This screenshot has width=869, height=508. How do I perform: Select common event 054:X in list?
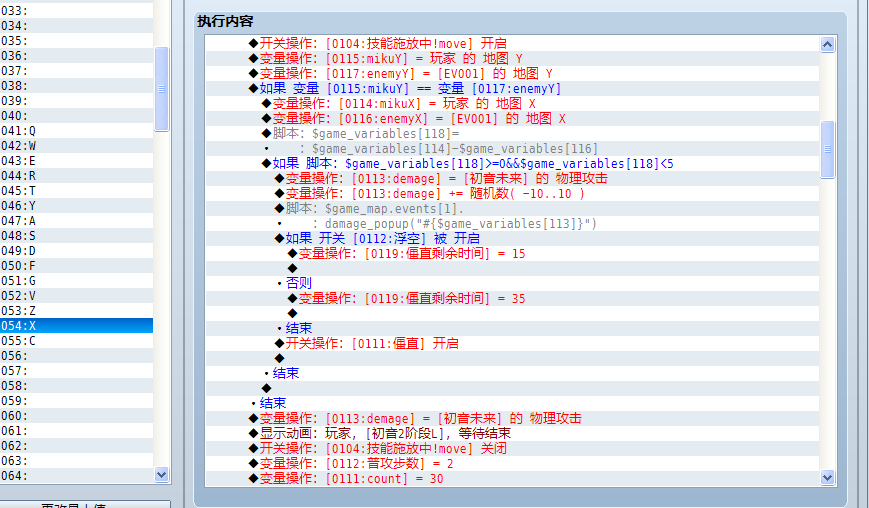click(76, 326)
